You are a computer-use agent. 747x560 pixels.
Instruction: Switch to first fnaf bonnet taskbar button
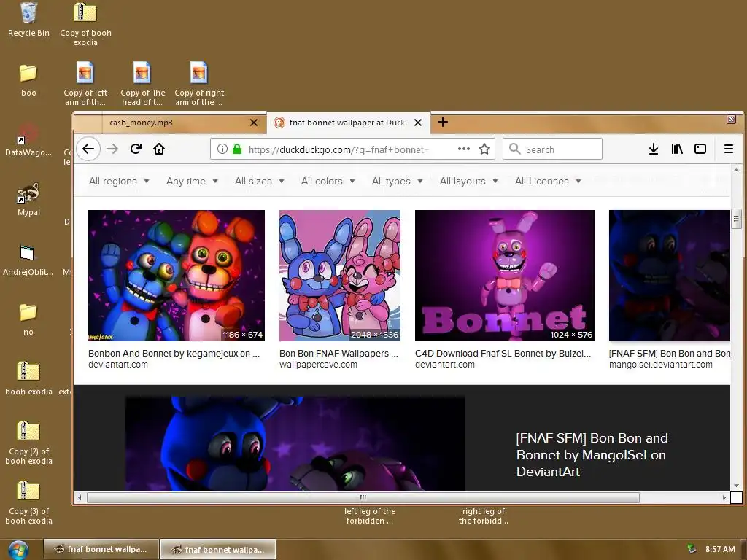[101, 549]
